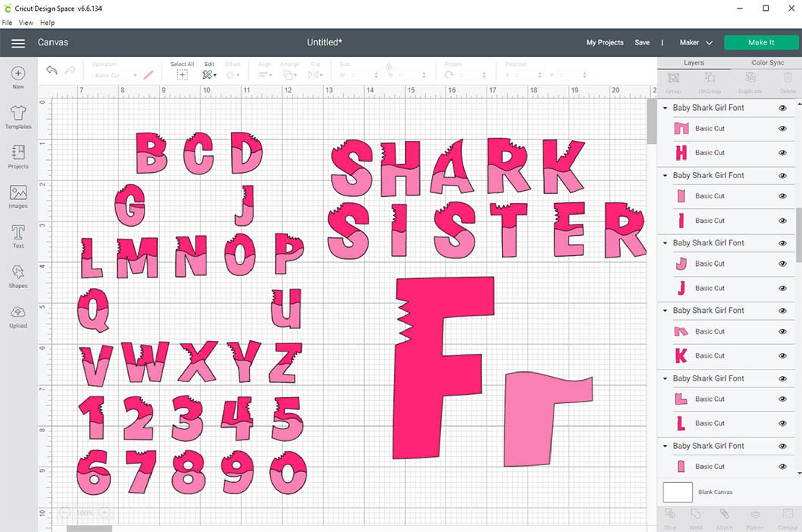
Task: Open My Projects
Action: coord(605,43)
